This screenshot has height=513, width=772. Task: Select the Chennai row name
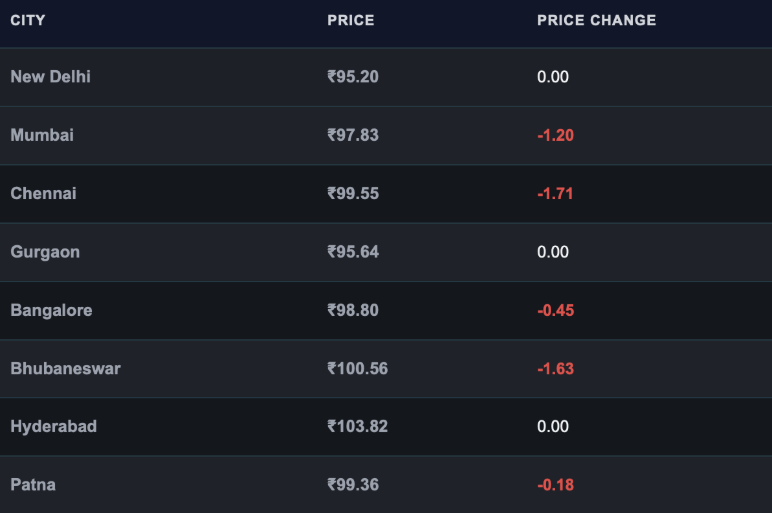point(43,193)
